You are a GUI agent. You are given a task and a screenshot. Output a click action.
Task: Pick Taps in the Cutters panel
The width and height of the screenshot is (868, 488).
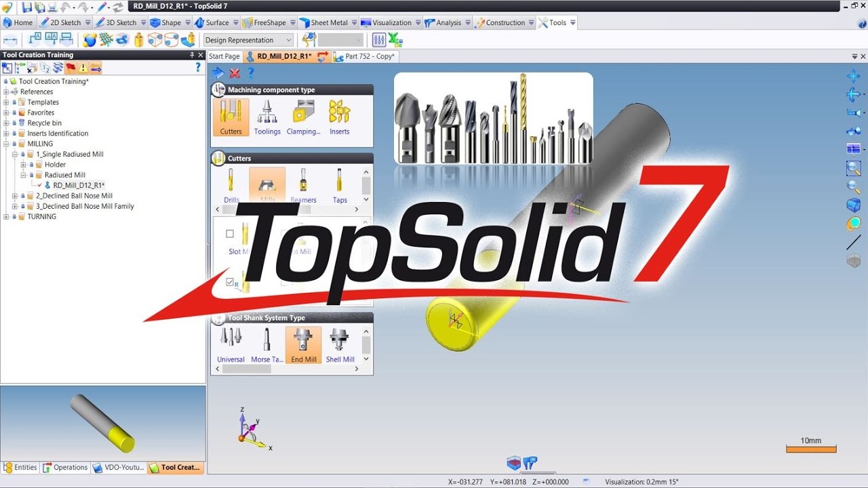point(340,185)
